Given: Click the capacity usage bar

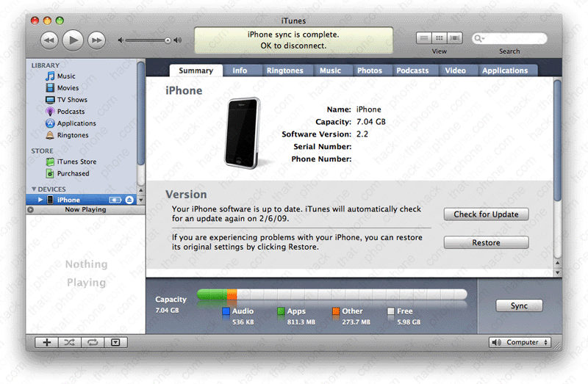Looking at the screenshot, I should [332, 294].
